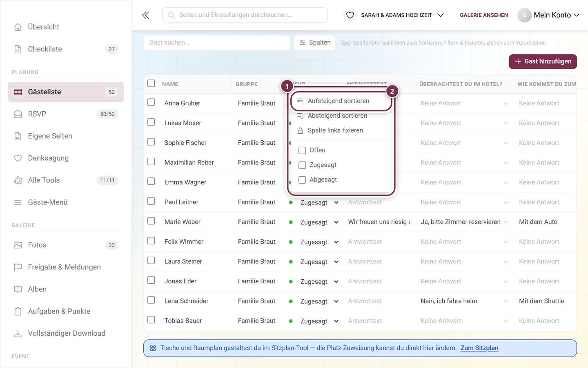This screenshot has height=368, width=588.
Task: Click Felix Wimmer's Antworttext cell
Action: (x=379, y=242)
